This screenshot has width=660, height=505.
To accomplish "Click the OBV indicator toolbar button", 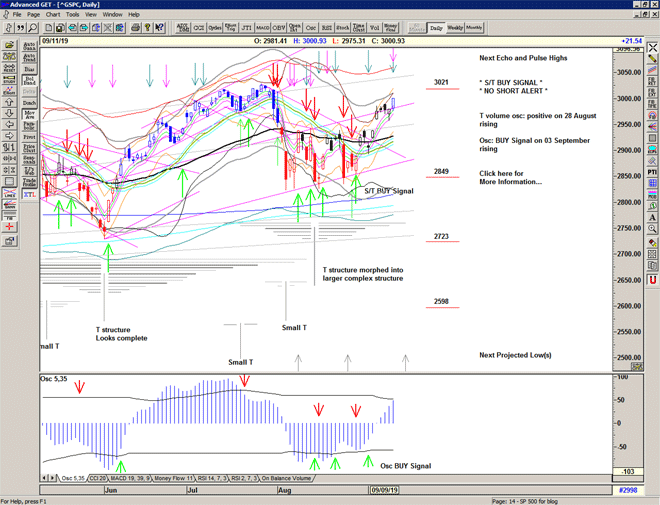I will 278,28.
